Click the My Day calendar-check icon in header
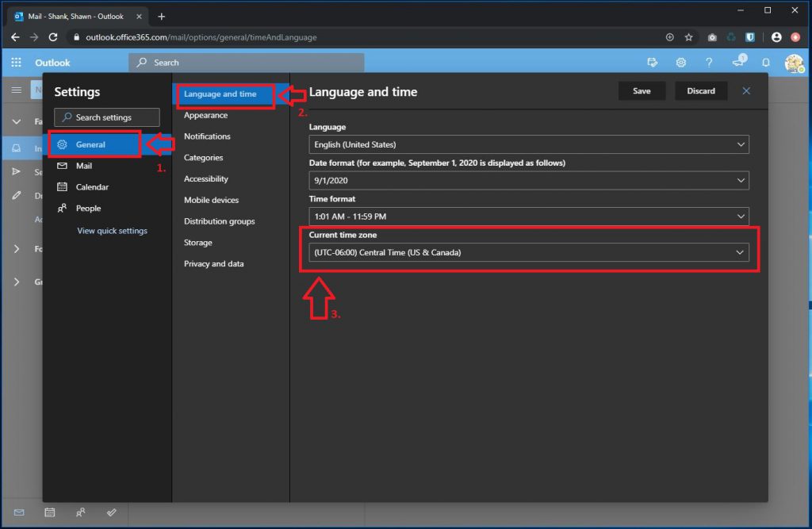This screenshot has height=529, width=812. (652, 63)
